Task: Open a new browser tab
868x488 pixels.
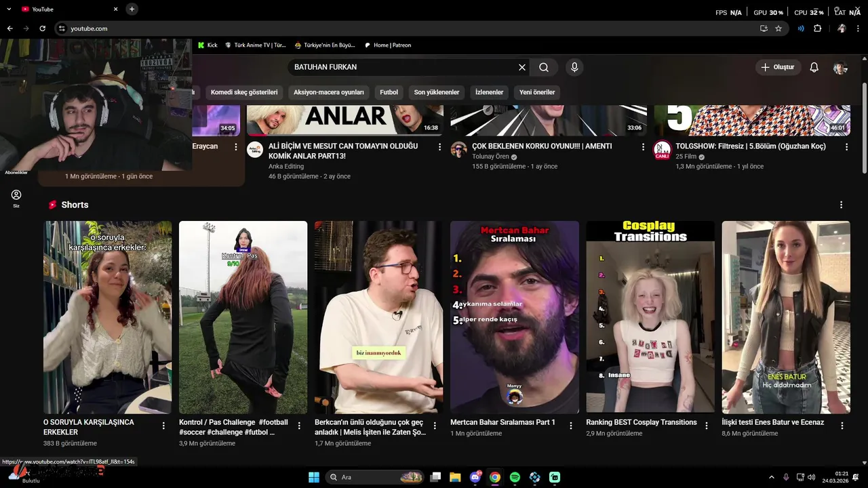Action: pos(132,9)
